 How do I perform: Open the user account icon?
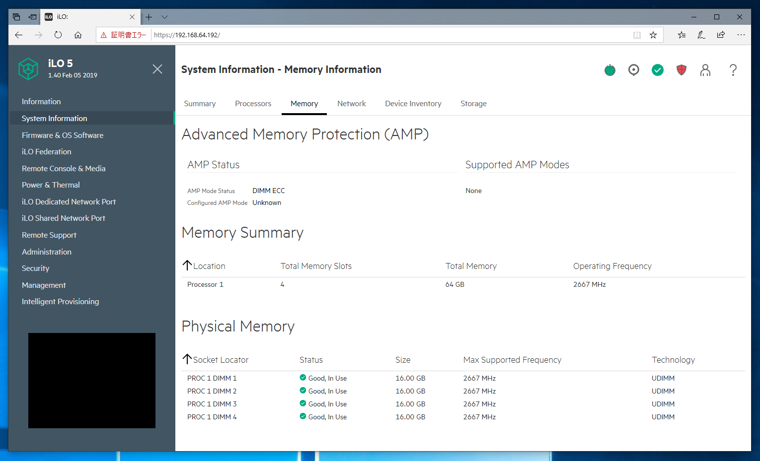(705, 70)
